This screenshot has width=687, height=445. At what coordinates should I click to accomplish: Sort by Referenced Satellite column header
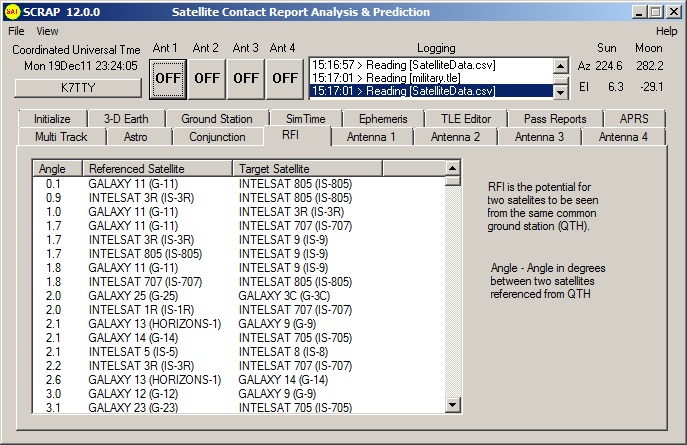pyautogui.click(x=158, y=169)
